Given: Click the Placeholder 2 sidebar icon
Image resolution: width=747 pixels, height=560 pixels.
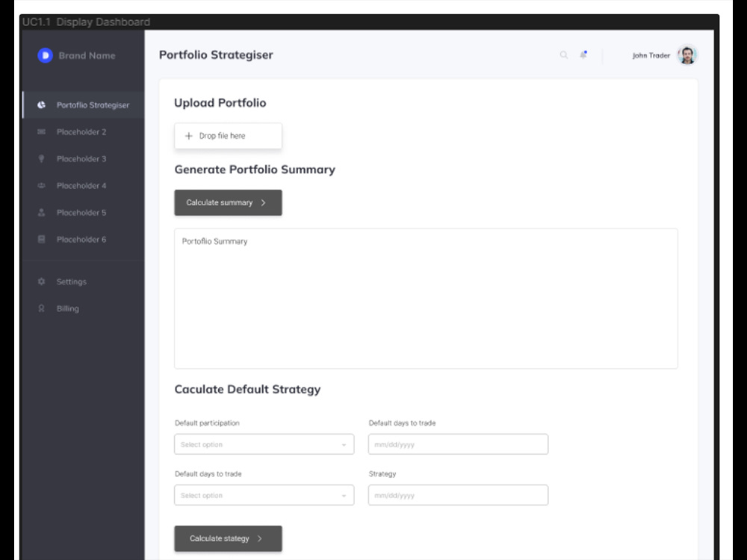Looking at the screenshot, I should click(41, 132).
